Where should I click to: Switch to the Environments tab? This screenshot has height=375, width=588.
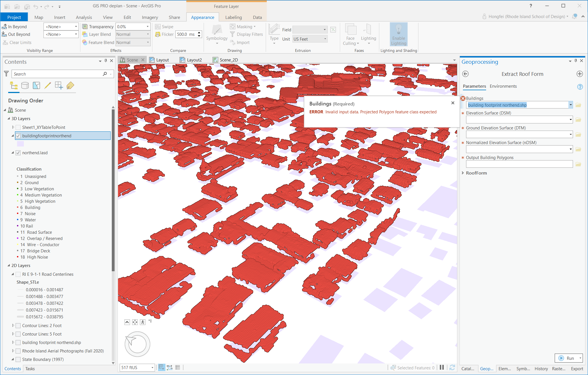coord(503,86)
